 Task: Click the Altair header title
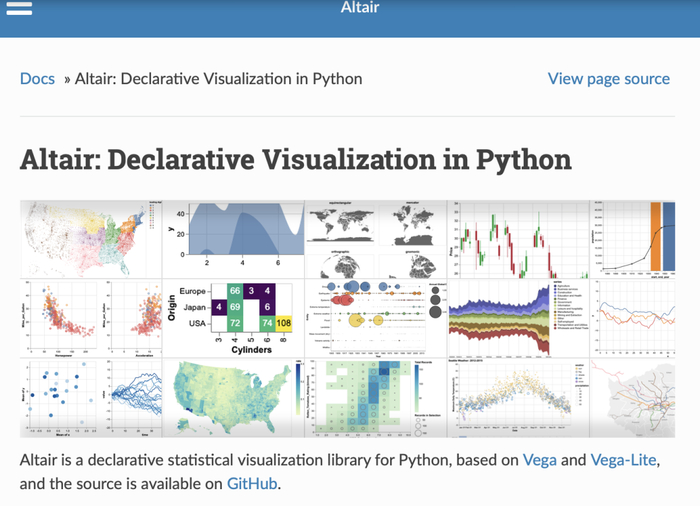click(x=360, y=7)
